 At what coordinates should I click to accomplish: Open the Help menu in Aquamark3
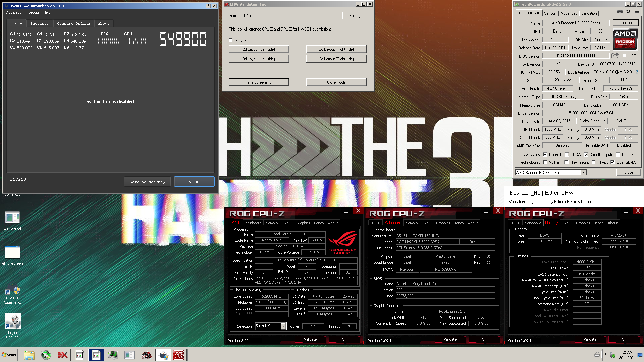pyautogui.click(x=47, y=12)
